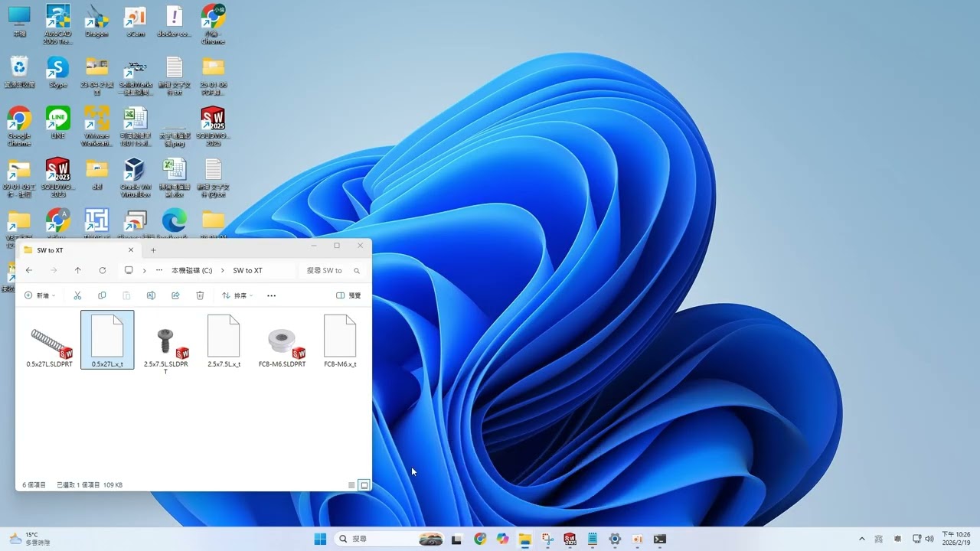Expand chevron after 本機磁碟 (C:) in address bar

pyautogui.click(x=223, y=270)
